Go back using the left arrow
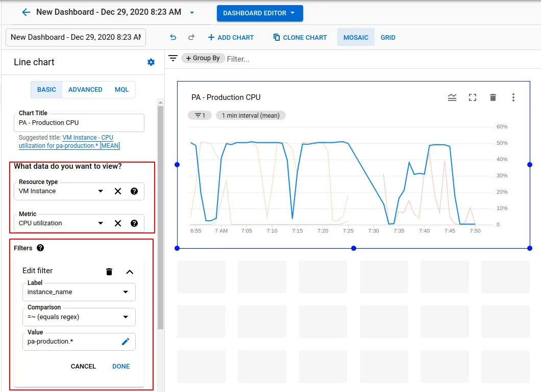The image size is (541, 392). pos(26,12)
